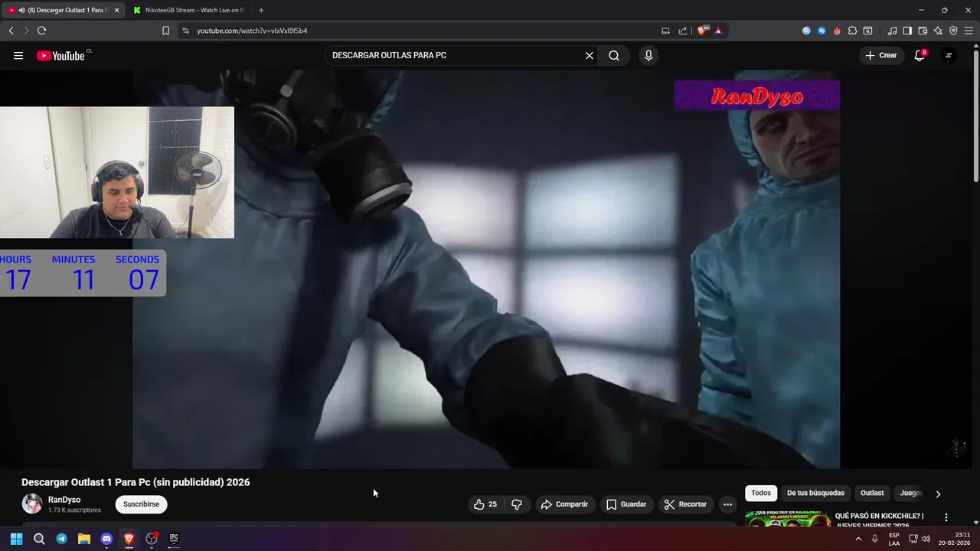Image resolution: width=980 pixels, height=551 pixels.
Task: Open options for Qué pasó en Kickchile video
Action: click(946, 518)
